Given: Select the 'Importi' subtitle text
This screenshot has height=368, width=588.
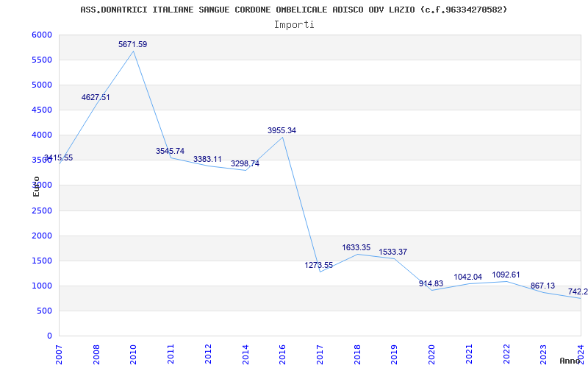Looking at the screenshot, I should (x=294, y=25).
